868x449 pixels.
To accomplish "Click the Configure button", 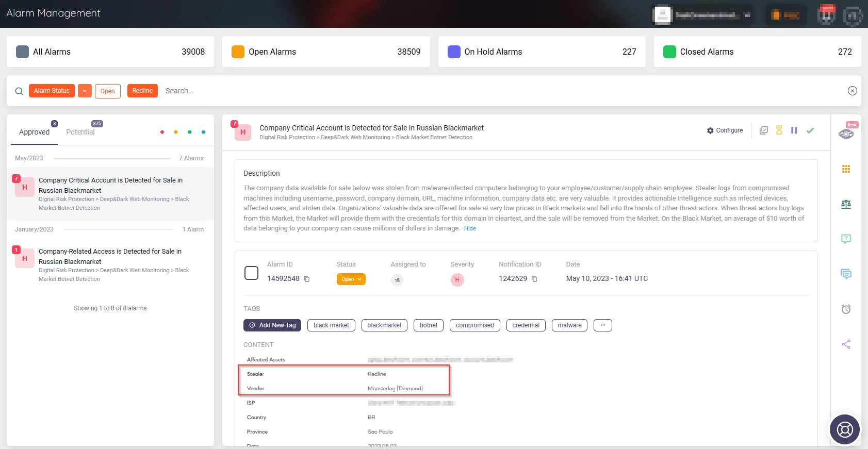I will click(x=725, y=130).
